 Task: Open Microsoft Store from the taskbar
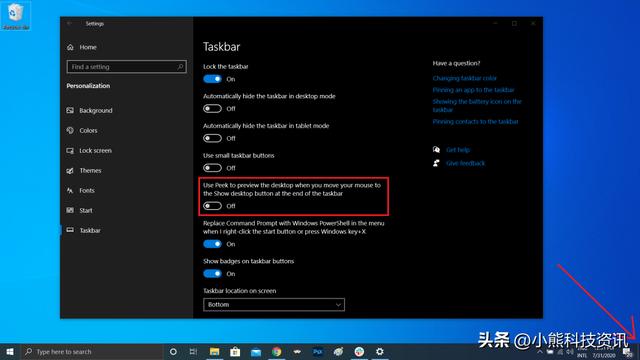tap(235, 351)
